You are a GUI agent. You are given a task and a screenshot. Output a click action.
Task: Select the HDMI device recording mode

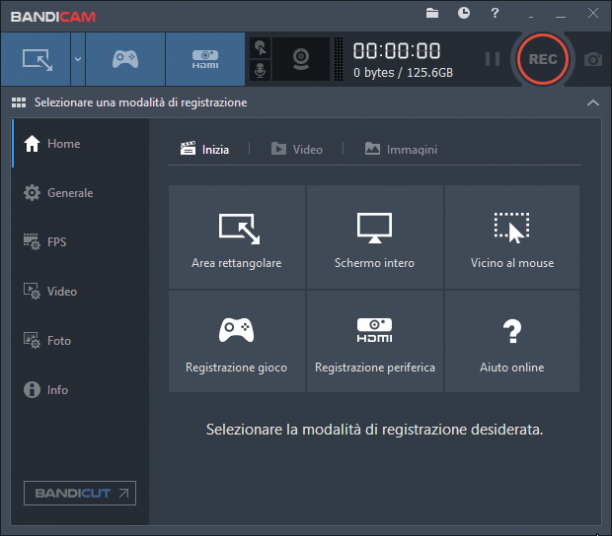point(205,59)
